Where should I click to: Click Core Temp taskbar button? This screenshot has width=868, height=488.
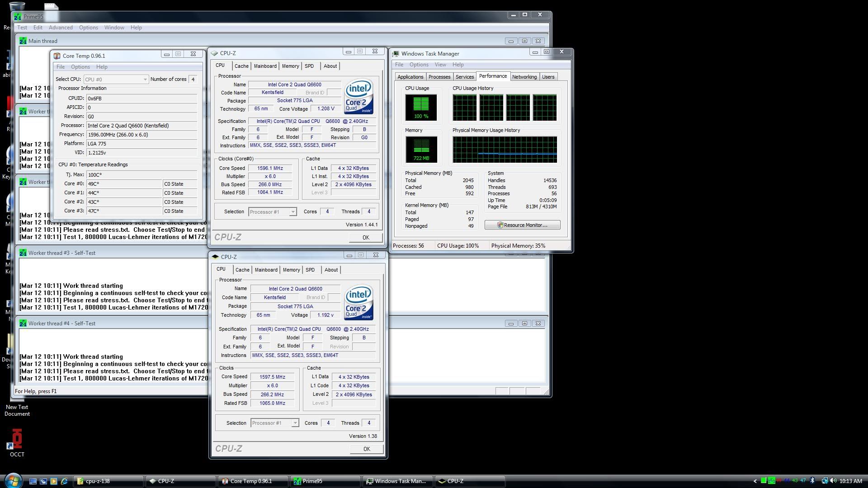tap(251, 481)
